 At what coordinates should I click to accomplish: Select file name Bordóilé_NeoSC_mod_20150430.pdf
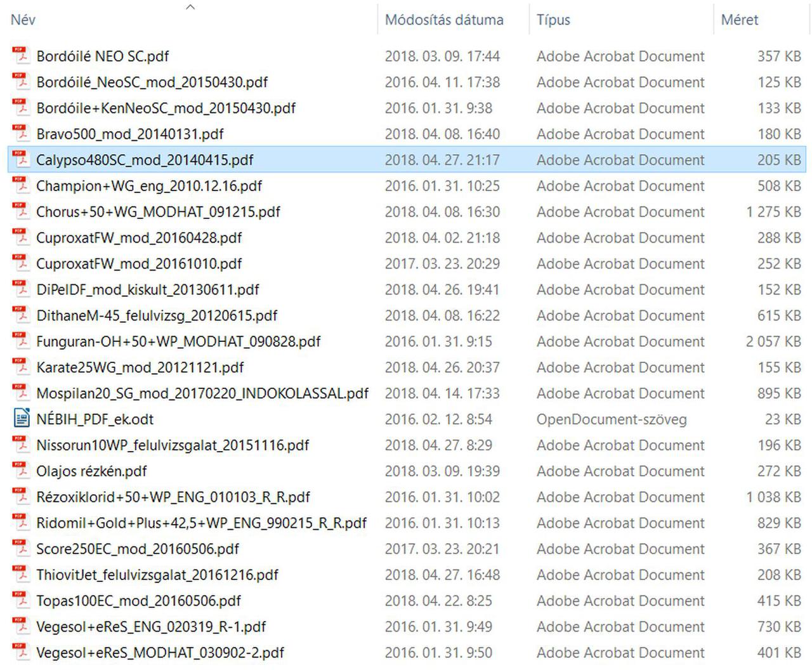click(152, 82)
